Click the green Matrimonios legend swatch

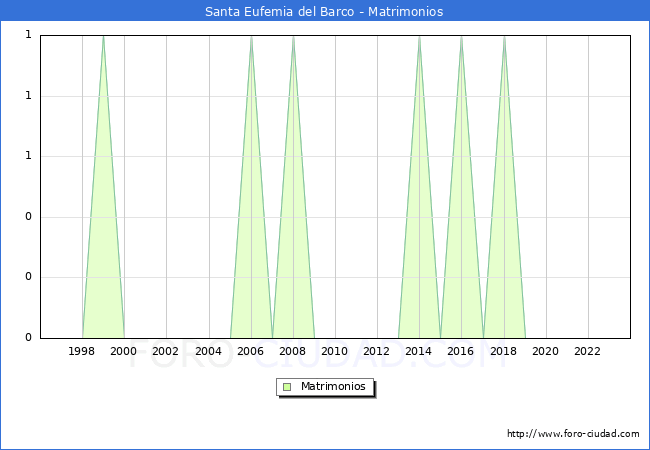[x=287, y=386]
